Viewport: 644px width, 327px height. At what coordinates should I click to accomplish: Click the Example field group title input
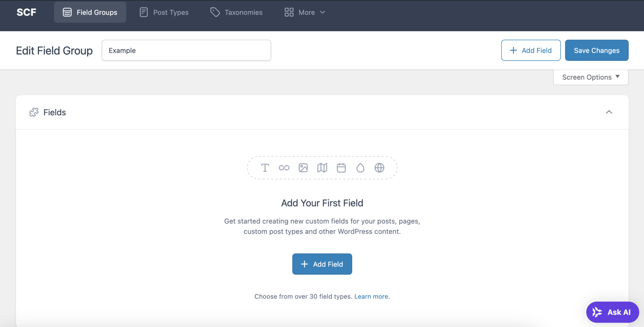point(186,50)
